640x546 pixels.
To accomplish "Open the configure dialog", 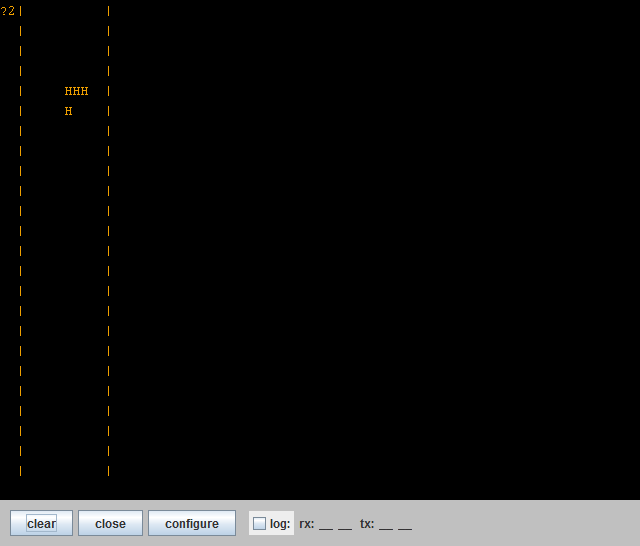I will (x=192, y=523).
